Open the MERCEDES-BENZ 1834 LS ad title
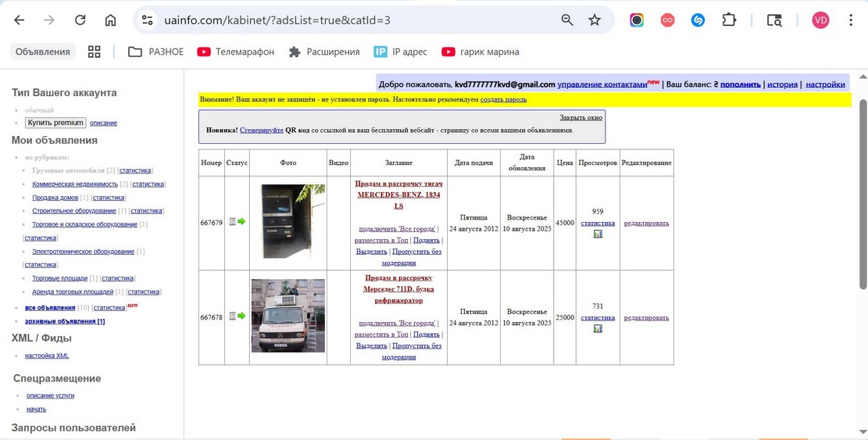 [398, 195]
